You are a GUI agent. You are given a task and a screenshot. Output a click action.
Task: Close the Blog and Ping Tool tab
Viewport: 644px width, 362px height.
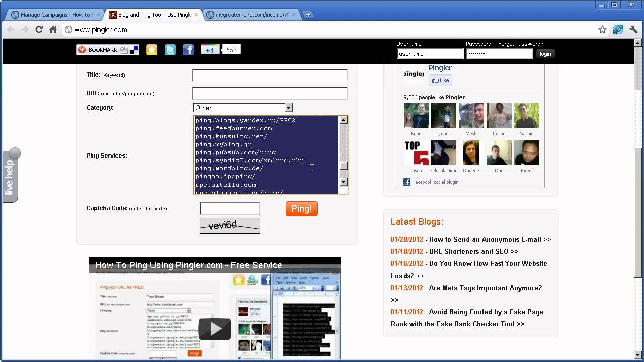[196, 15]
